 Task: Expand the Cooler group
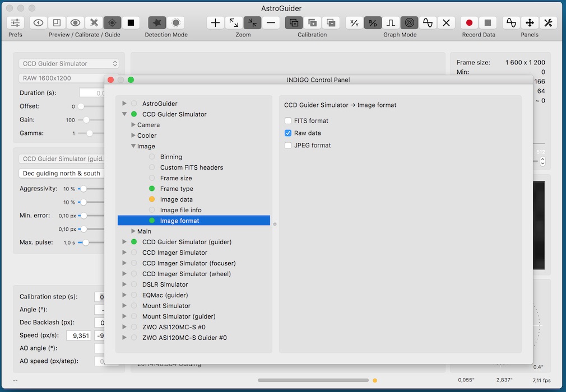pos(133,135)
